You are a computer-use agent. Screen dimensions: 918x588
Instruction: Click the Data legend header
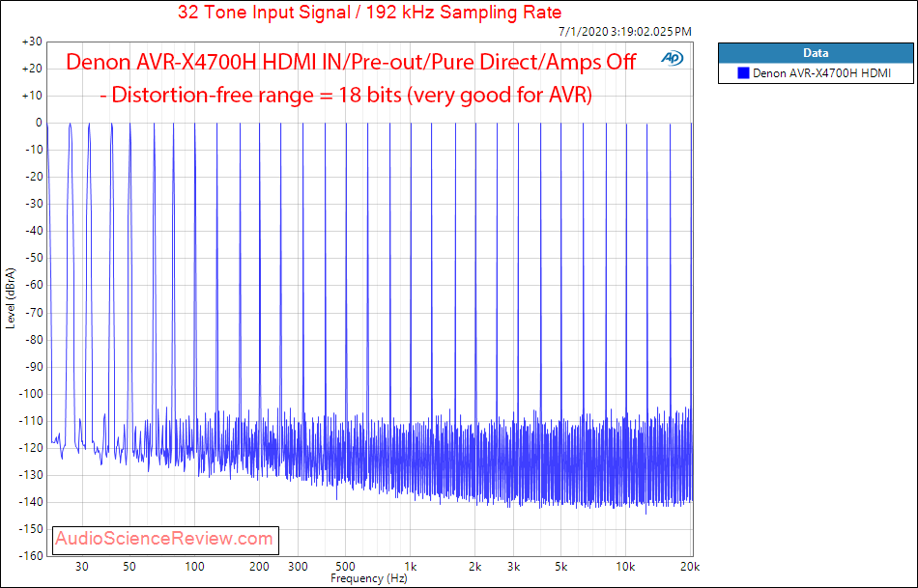click(x=816, y=53)
